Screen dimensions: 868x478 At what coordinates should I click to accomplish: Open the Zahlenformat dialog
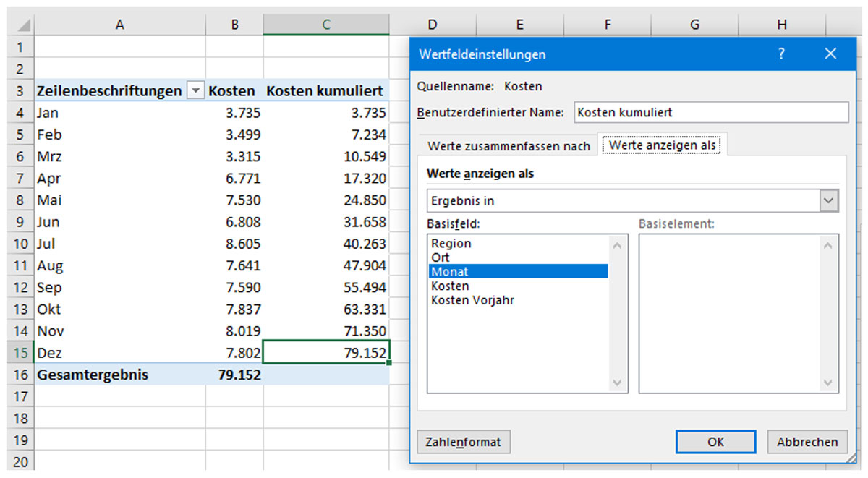click(x=463, y=441)
